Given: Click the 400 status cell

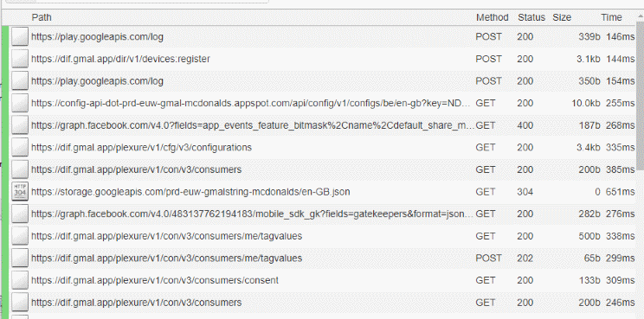Looking at the screenshot, I should 525,125.
